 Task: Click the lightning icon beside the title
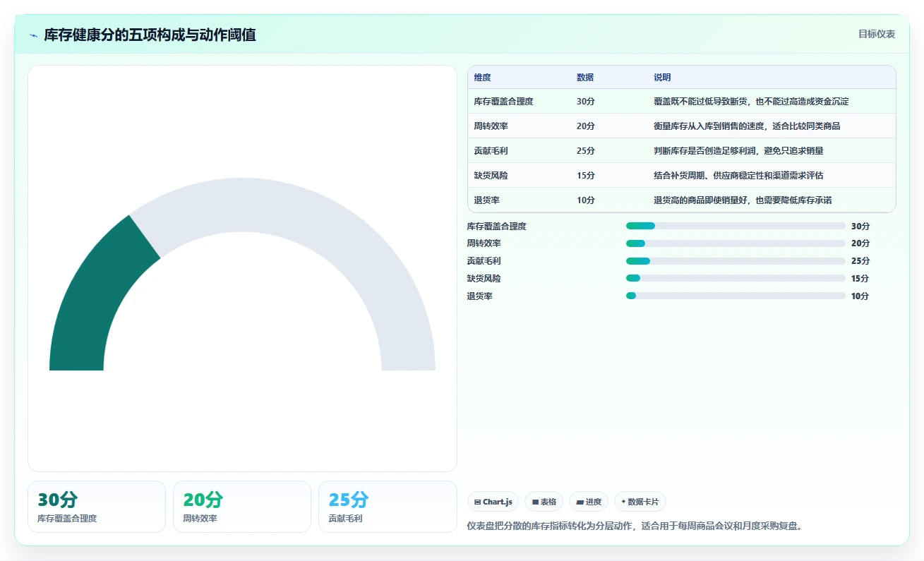point(33,35)
